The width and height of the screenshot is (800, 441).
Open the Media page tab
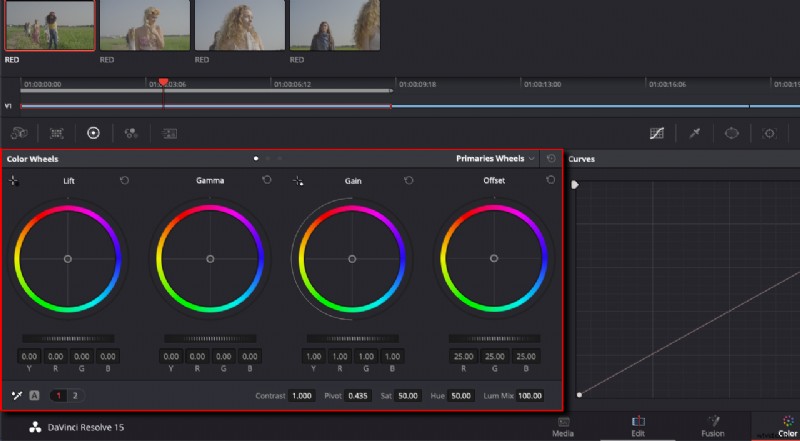(563, 427)
